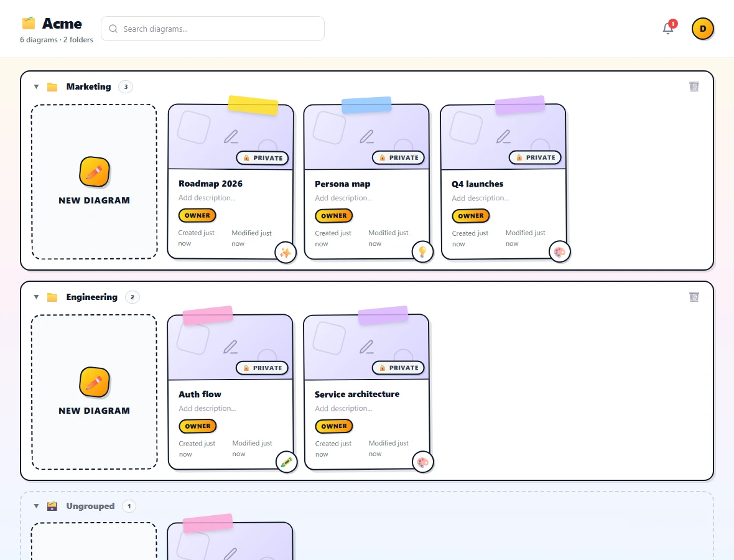This screenshot has height=560, width=734.
Task: Click the Marketing folder name
Action: (x=88, y=86)
